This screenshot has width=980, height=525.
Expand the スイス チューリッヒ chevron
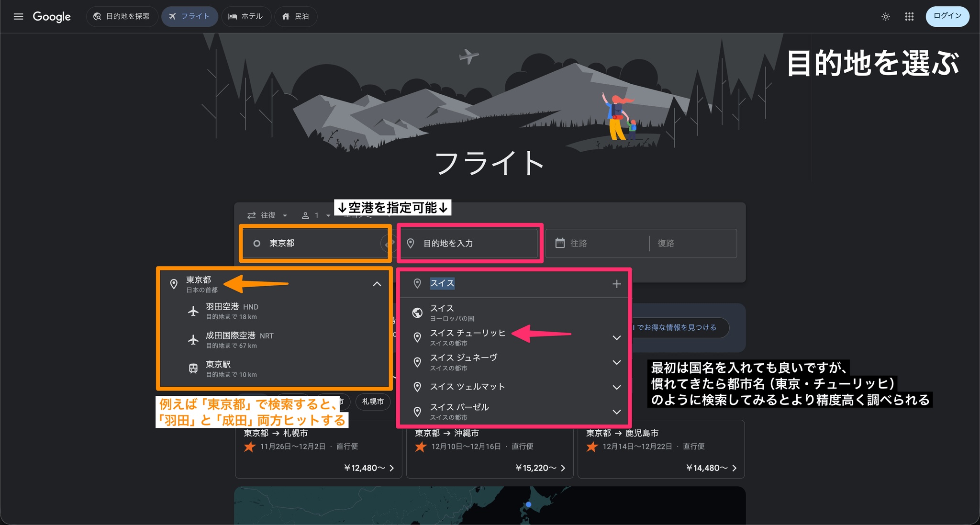pyautogui.click(x=617, y=338)
